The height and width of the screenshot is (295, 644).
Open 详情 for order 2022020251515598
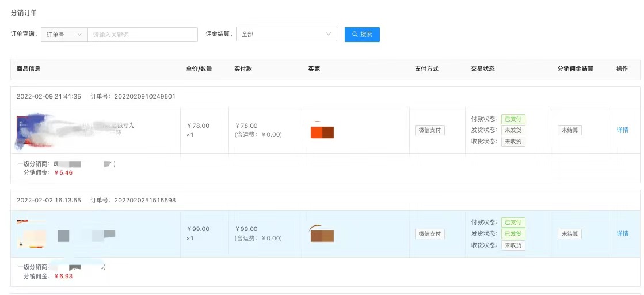[x=622, y=234]
